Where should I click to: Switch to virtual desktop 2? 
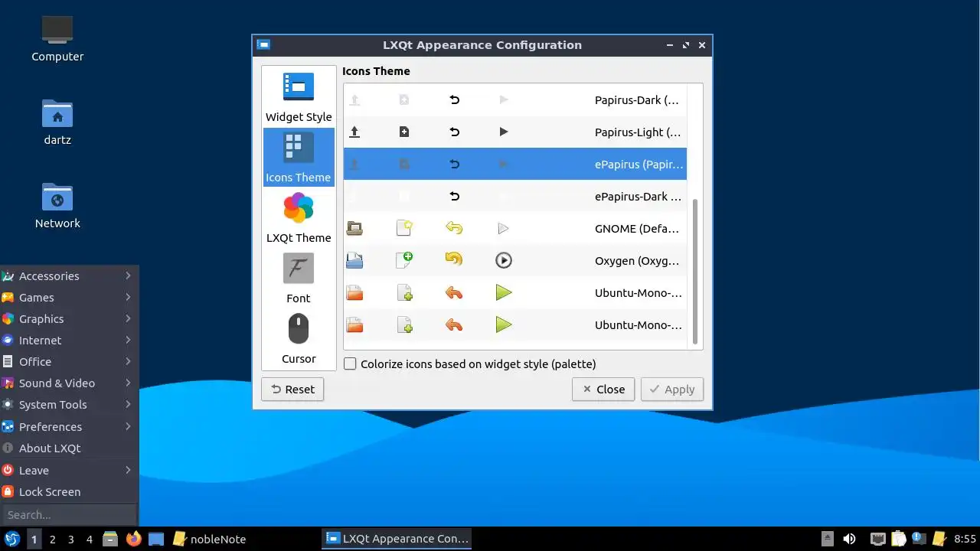click(x=52, y=539)
